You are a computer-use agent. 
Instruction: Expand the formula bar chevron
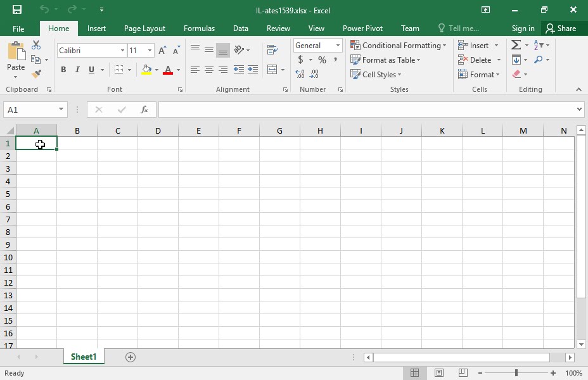point(579,110)
